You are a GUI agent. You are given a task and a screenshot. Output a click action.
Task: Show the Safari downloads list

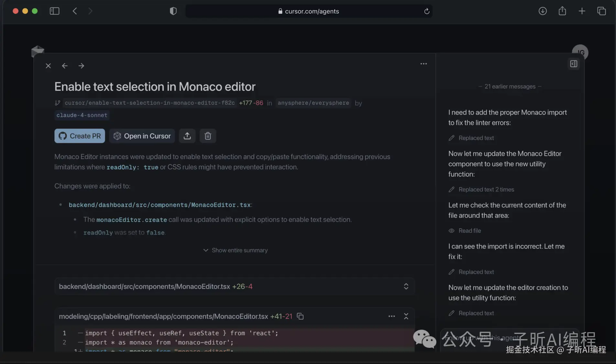pyautogui.click(x=543, y=11)
